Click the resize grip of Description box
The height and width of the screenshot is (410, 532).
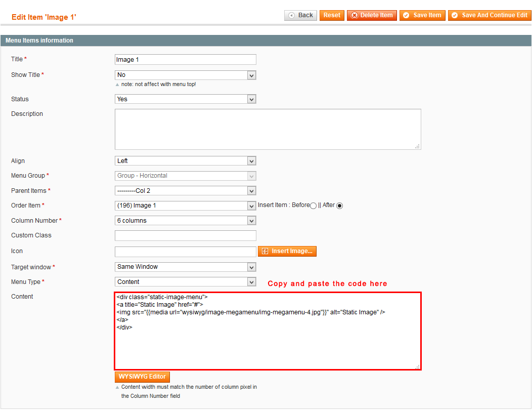pyautogui.click(x=418, y=146)
